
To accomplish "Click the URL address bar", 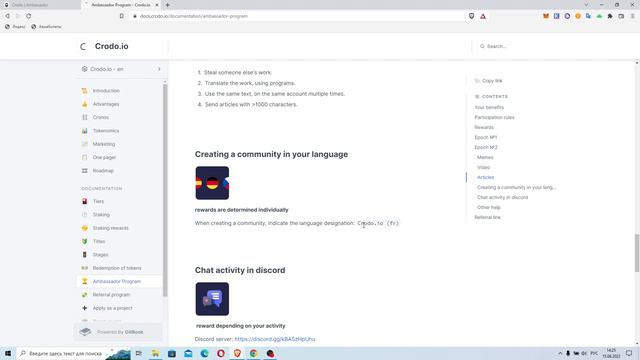I will [x=298, y=16].
